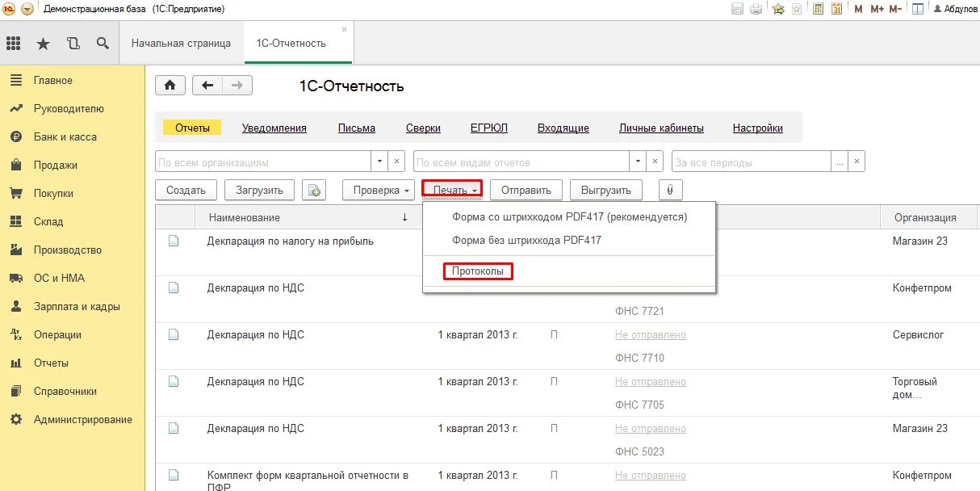Screen dimensions: 980x491
Task: Click the Отправить button
Action: tap(526, 191)
